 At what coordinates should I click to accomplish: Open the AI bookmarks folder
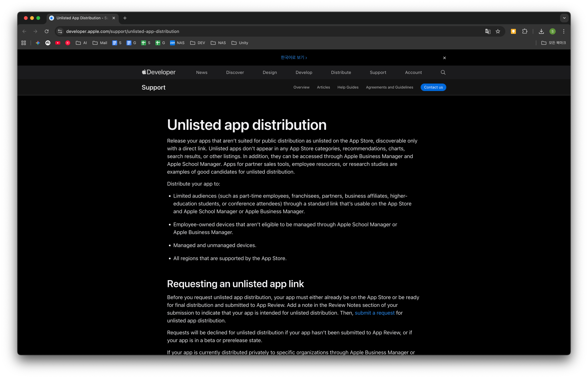(x=81, y=43)
